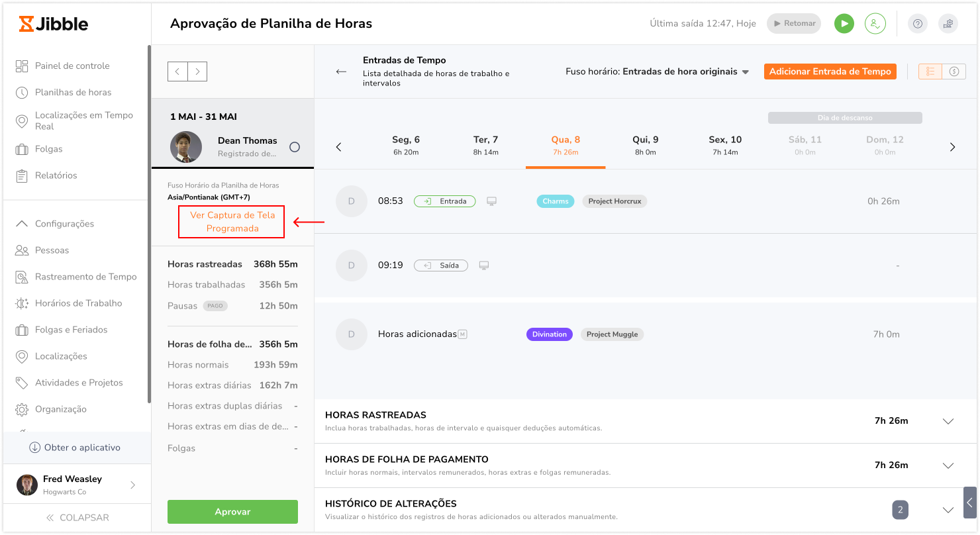The image size is (980, 535).
Task: Click the settings gear in top bar
Action: pos(948,24)
